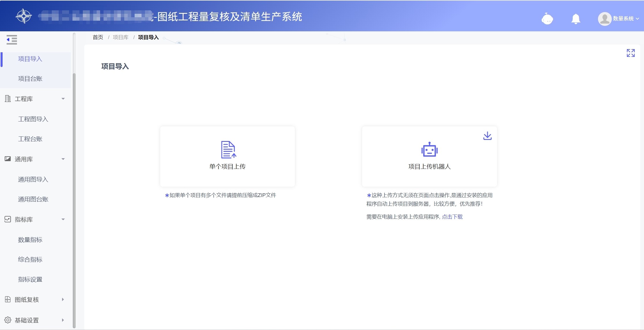Click the single project upload document icon
The image size is (644, 330).
click(228, 149)
